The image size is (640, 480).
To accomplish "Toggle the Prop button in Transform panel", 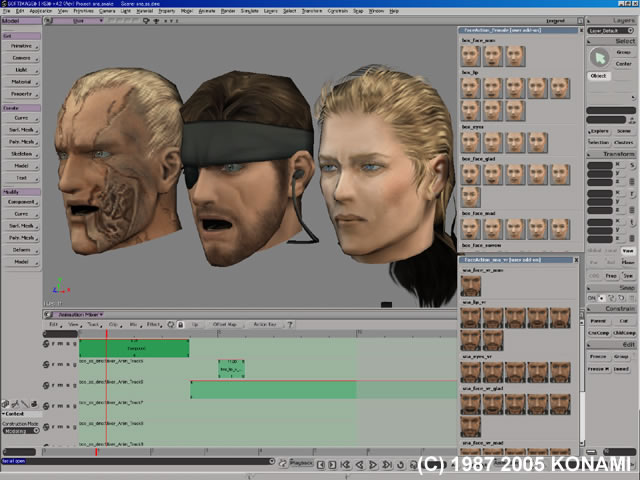I will [611, 276].
